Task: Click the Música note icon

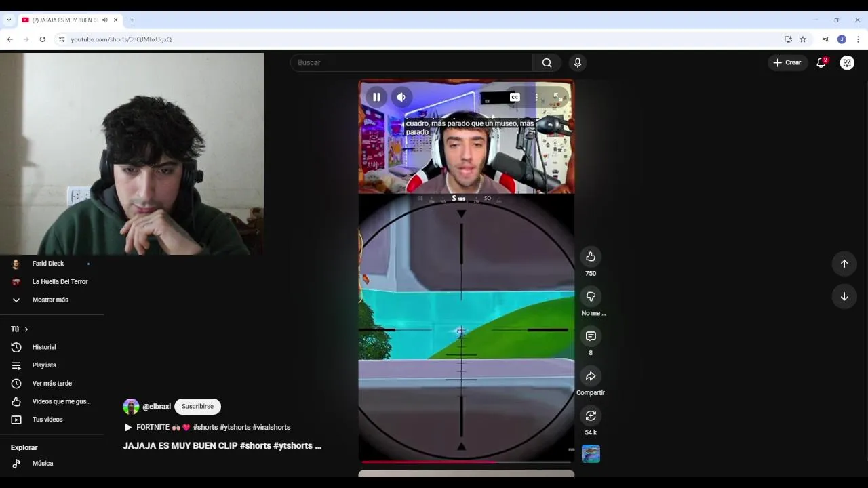Action: click(16, 464)
